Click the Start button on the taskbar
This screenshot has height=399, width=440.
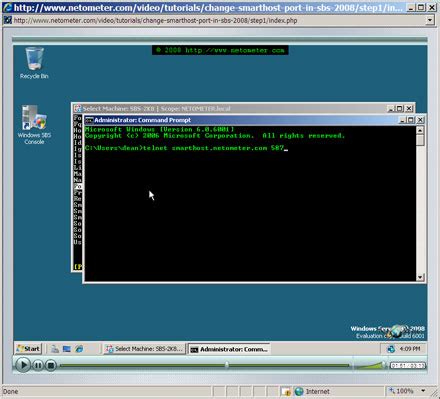point(28,349)
